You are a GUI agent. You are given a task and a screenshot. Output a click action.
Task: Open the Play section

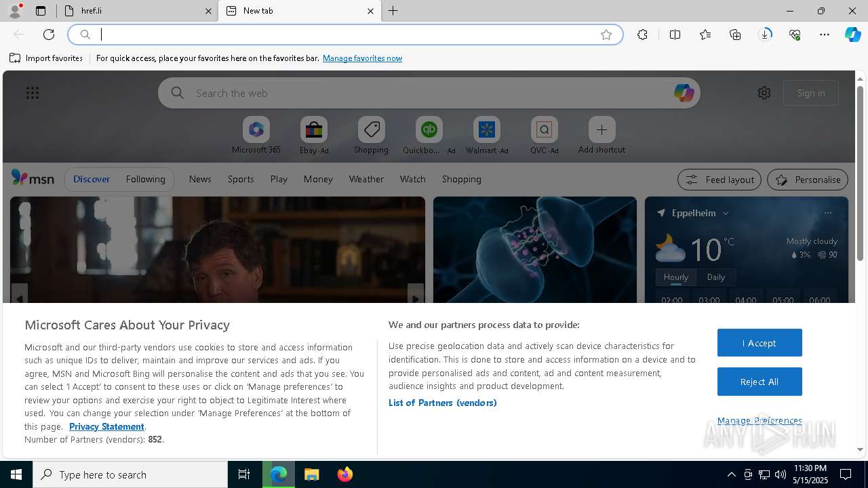[x=279, y=179]
